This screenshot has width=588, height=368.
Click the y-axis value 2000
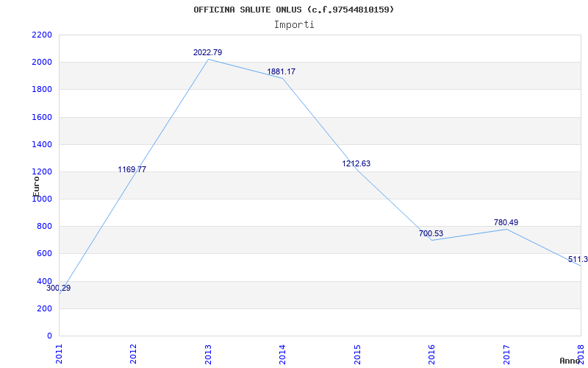tap(42, 63)
